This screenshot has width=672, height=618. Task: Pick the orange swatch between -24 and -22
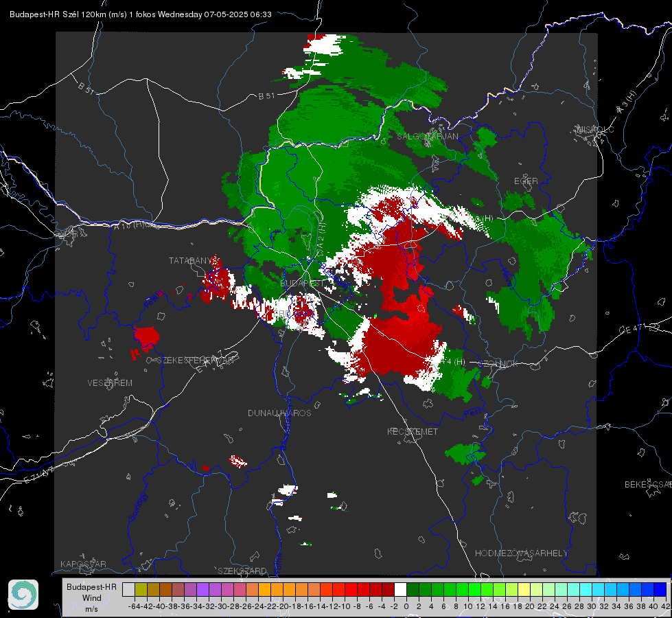[264, 589]
